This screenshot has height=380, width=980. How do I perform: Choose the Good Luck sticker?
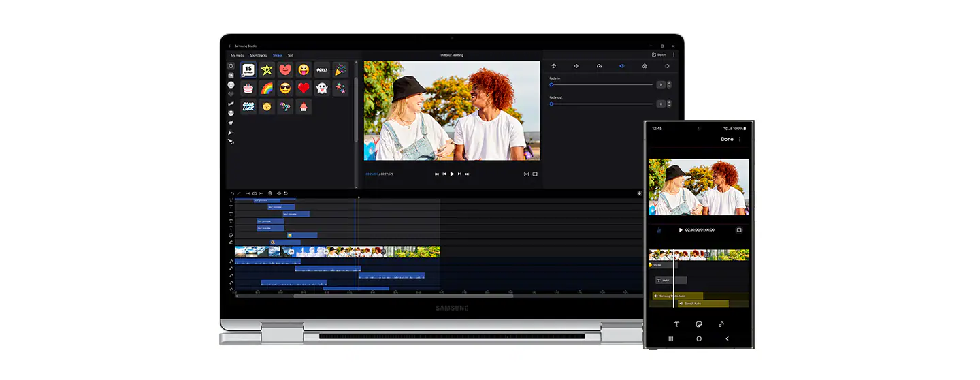(x=248, y=107)
